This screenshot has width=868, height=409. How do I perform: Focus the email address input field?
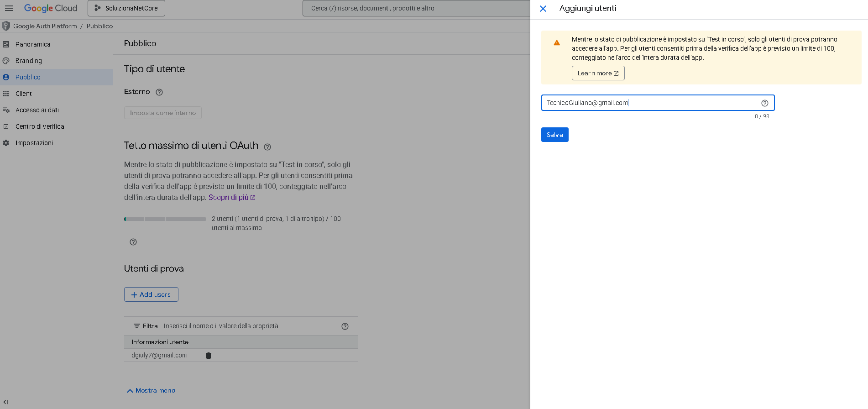[x=648, y=103]
